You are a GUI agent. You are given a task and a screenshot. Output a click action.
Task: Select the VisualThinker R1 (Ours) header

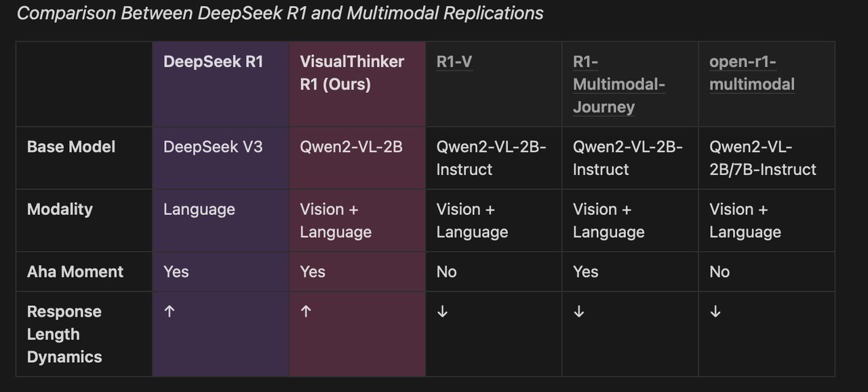(x=352, y=73)
